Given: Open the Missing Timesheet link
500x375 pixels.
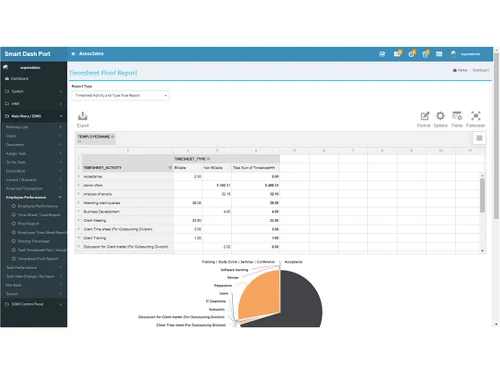Looking at the screenshot, I should click(x=33, y=241).
